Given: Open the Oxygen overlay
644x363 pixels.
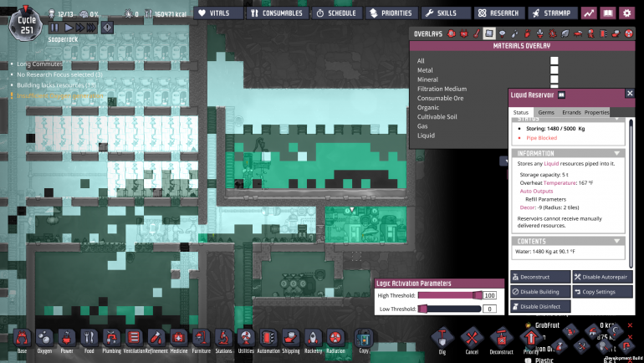Looking at the screenshot, I should [452, 33].
